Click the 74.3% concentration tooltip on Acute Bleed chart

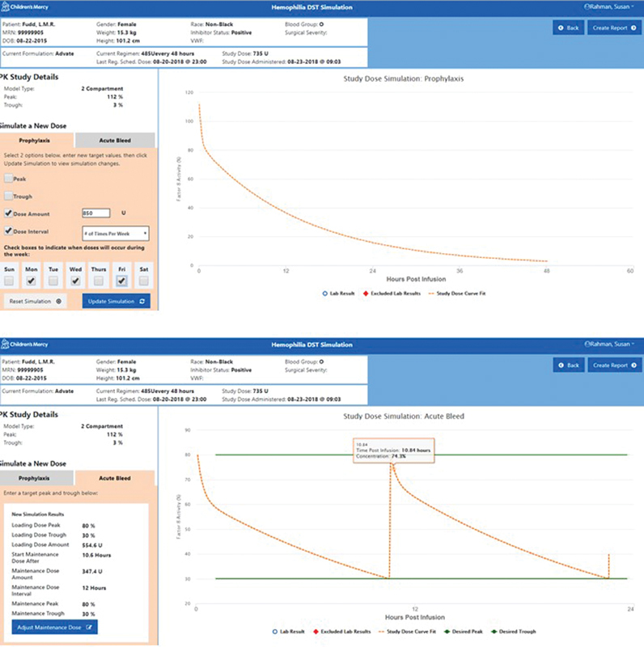point(393,450)
